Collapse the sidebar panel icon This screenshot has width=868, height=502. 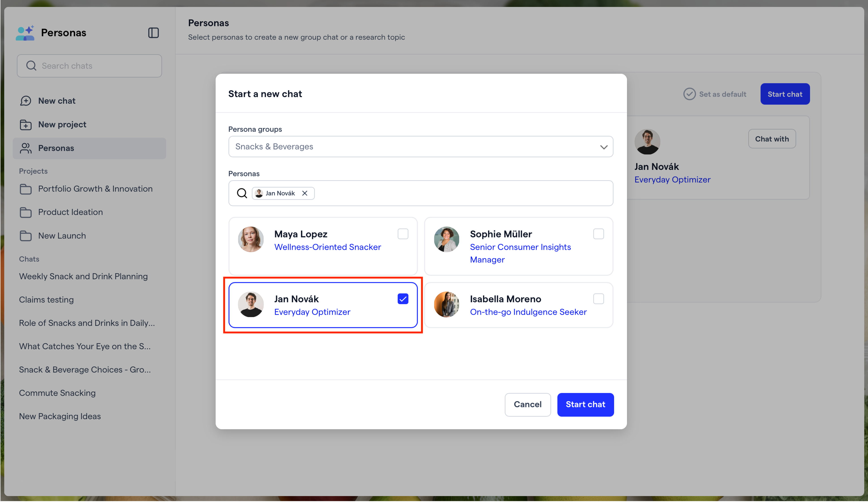click(153, 33)
